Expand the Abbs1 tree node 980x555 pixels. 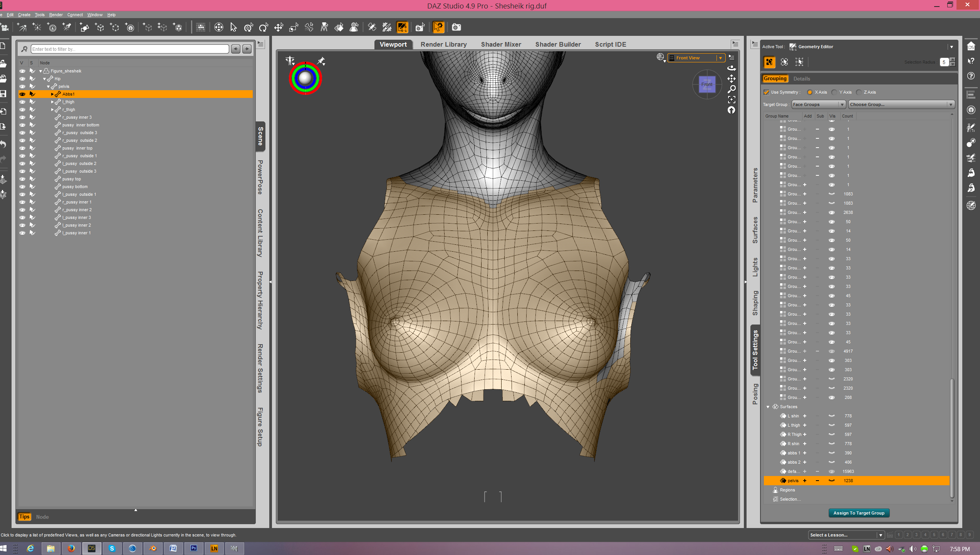point(52,94)
